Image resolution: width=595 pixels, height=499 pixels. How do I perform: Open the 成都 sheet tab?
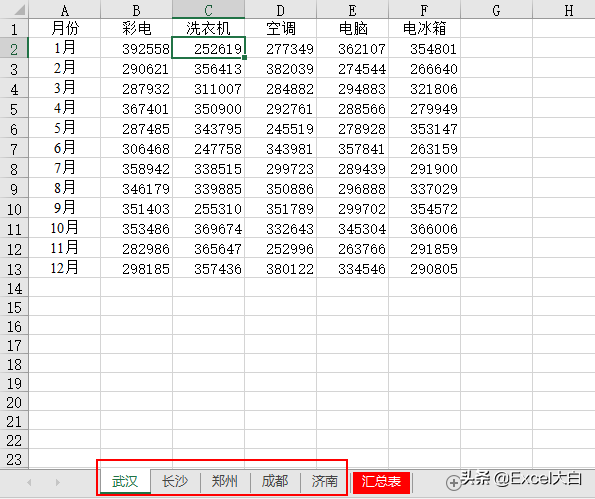(275, 481)
